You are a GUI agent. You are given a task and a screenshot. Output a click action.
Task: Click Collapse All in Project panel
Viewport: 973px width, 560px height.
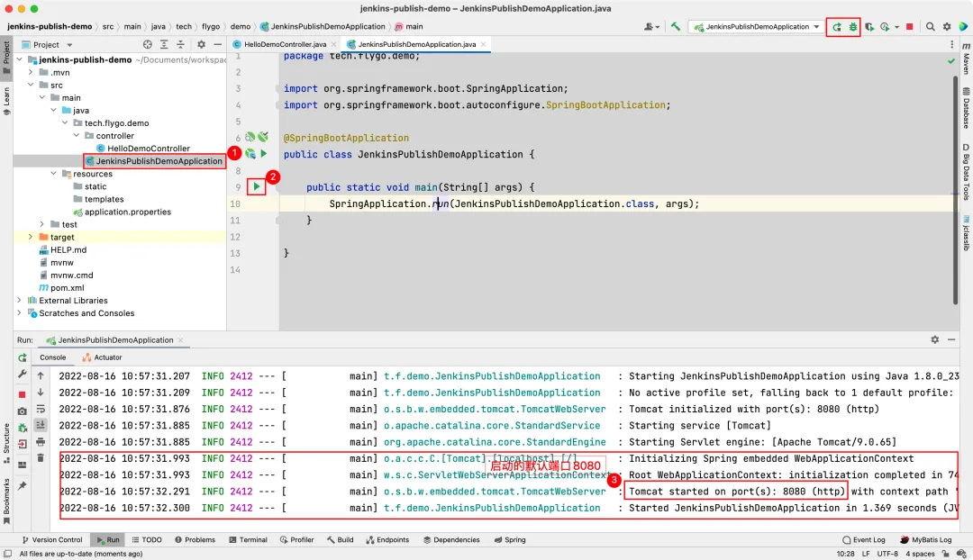180,45
